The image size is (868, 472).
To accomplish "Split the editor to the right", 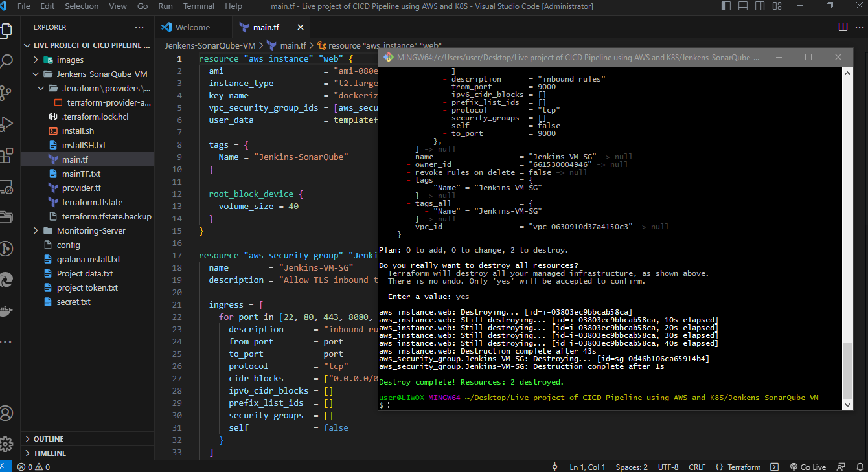I will [843, 27].
